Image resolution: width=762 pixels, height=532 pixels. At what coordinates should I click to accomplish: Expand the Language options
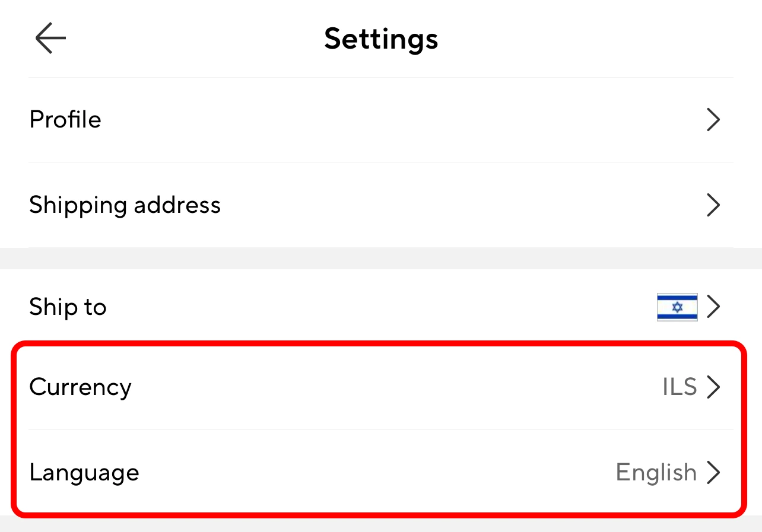click(x=380, y=473)
